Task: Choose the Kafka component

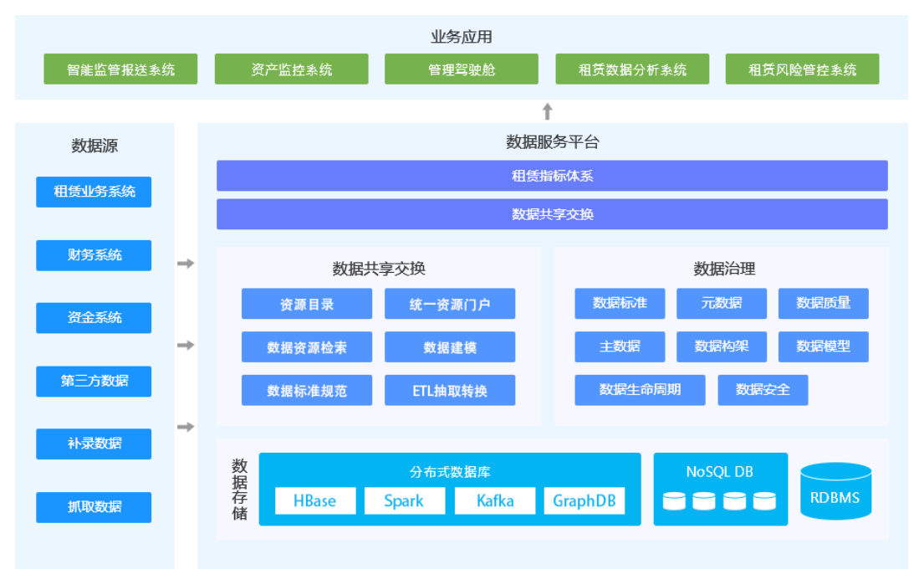Action: click(x=494, y=501)
